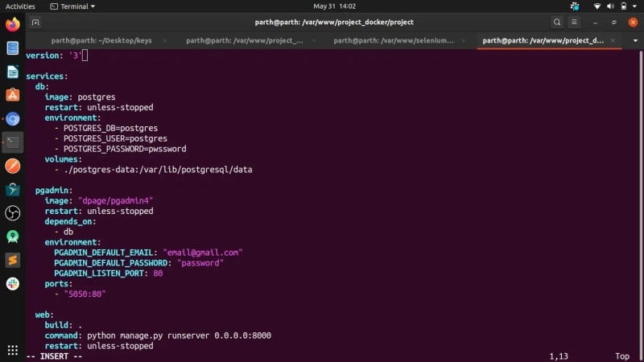Open the clock showing May 31 14:02

click(322, 6)
